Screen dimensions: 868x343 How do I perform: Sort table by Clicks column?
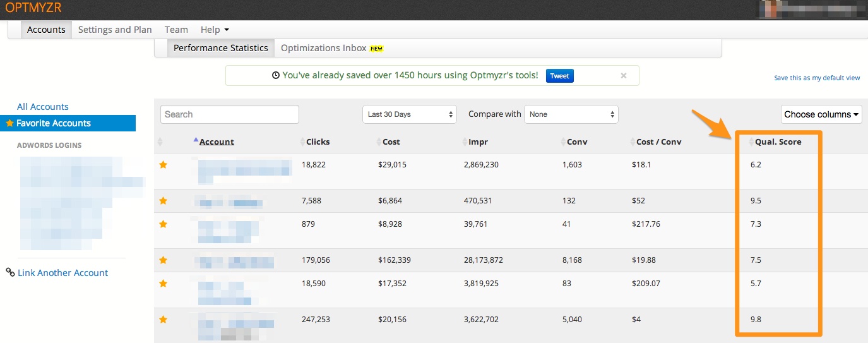click(318, 141)
